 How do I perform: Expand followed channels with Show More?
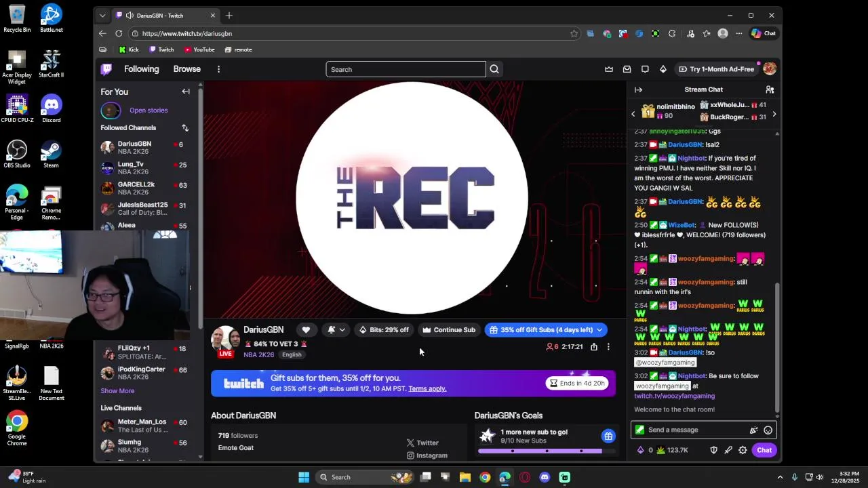(117, 390)
